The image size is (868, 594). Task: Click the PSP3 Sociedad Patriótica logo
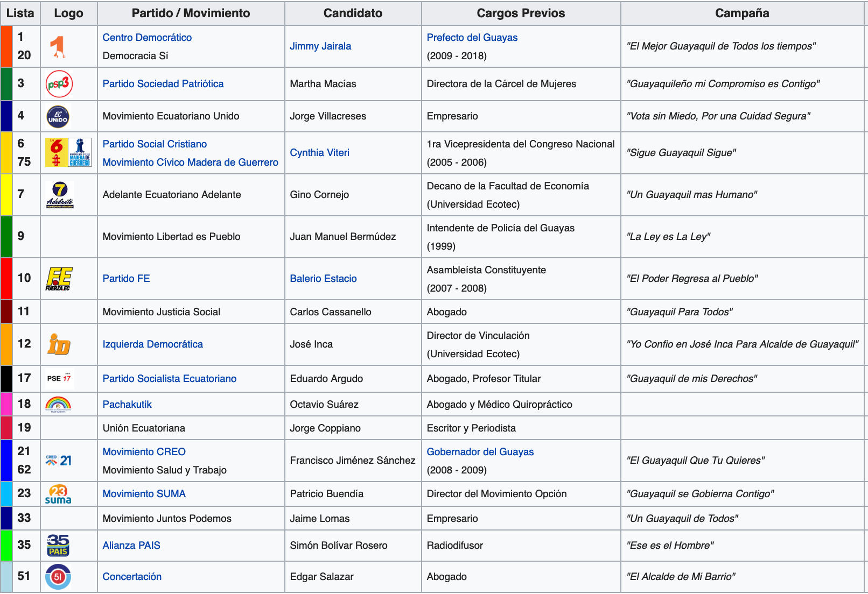(x=59, y=84)
